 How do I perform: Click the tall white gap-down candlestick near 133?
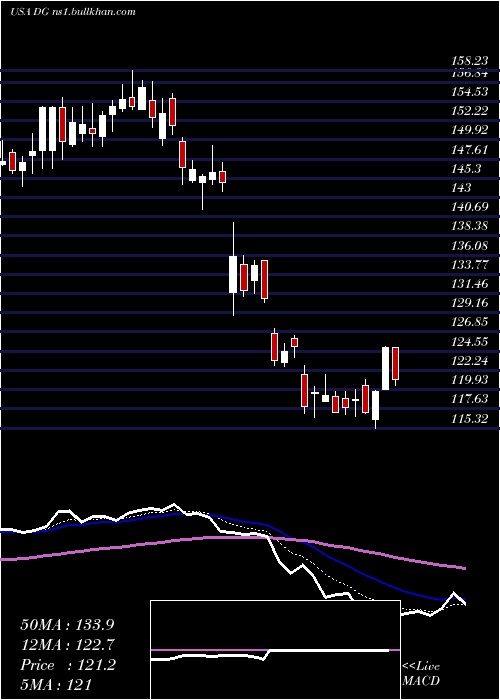pos(233,274)
